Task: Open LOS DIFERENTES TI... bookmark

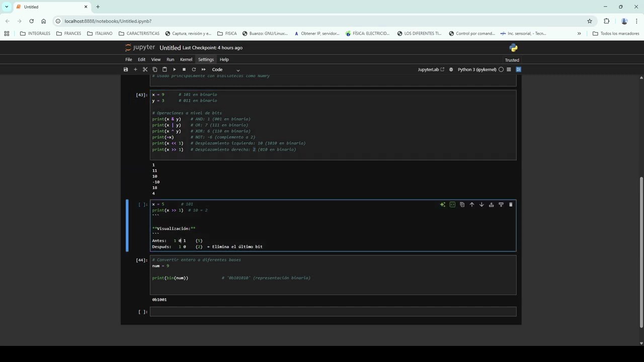Action: pos(419,34)
